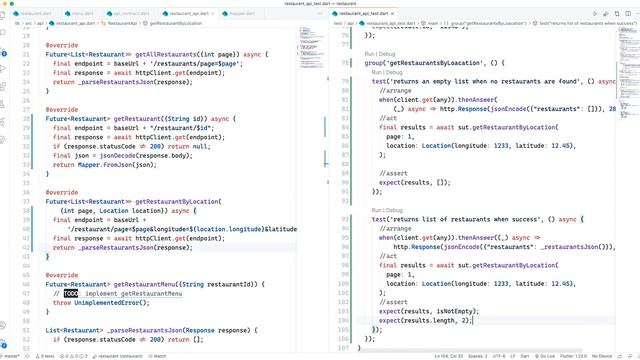Open the Dart language mode picker
This screenshot has height=360, width=640.
tap(525, 356)
